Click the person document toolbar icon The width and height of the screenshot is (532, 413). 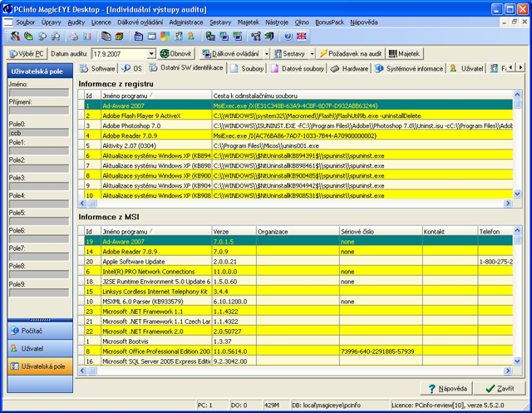tap(179, 37)
